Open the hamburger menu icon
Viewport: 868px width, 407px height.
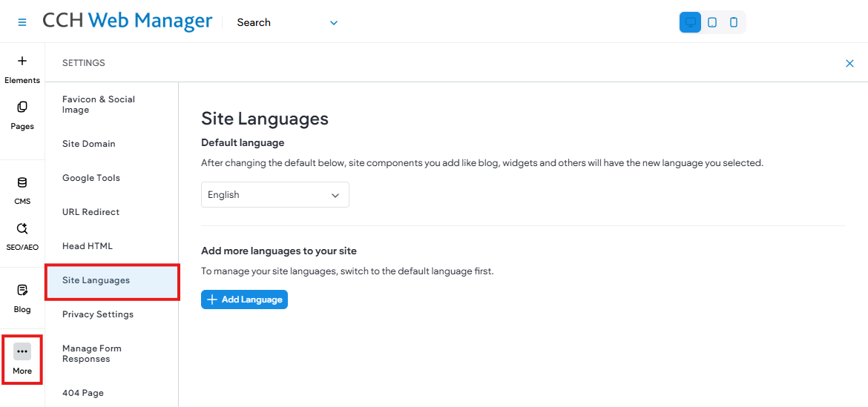coord(22,22)
